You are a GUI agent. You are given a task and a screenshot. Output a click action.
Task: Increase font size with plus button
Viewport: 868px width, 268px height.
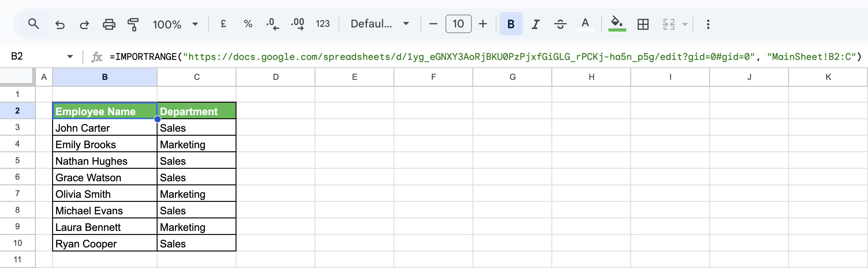(x=483, y=24)
